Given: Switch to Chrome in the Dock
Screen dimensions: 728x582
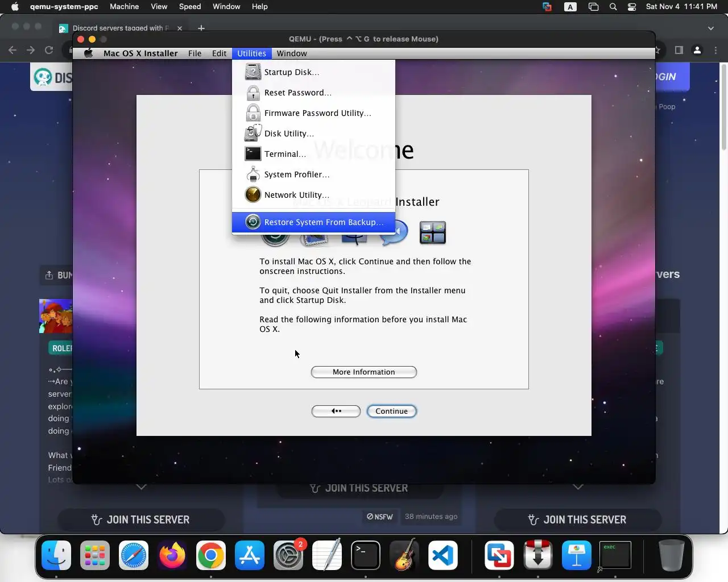Looking at the screenshot, I should [211, 555].
